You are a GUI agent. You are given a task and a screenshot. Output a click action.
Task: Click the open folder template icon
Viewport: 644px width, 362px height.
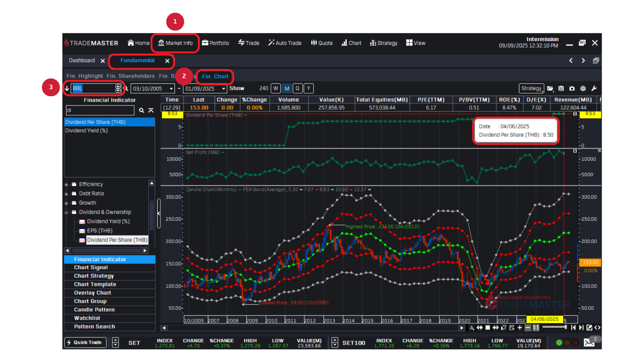tap(550, 88)
